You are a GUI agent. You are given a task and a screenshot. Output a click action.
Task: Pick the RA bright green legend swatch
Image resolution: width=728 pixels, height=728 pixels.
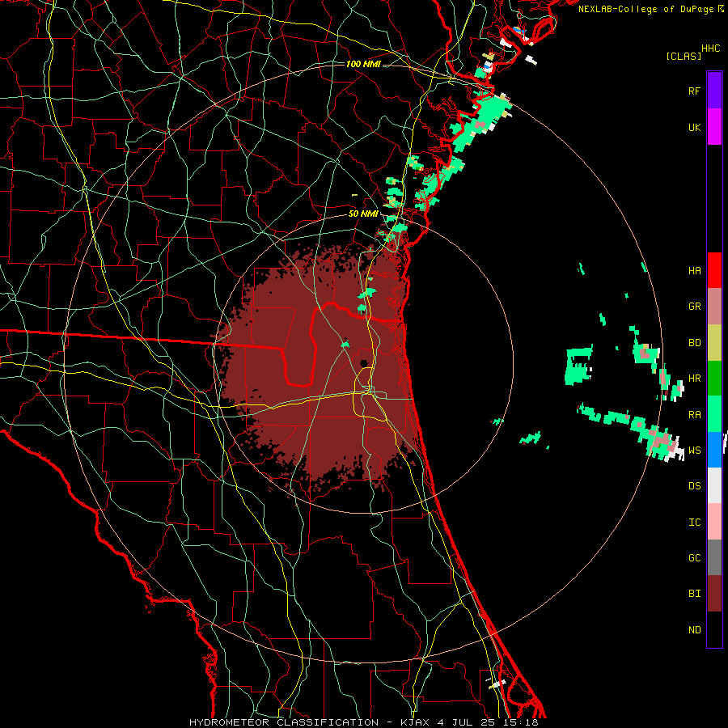714,413
